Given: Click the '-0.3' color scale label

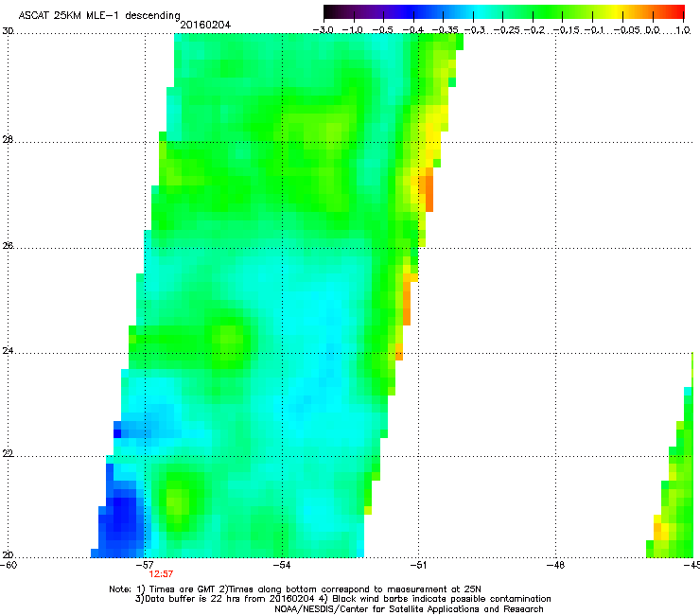Looking at the screenshot, I should click(475, 30).
